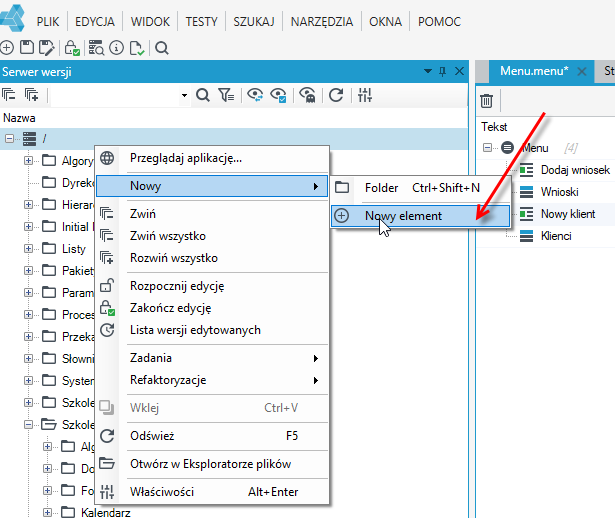Toggle the eye with sync arrows icon

point(255,95)
